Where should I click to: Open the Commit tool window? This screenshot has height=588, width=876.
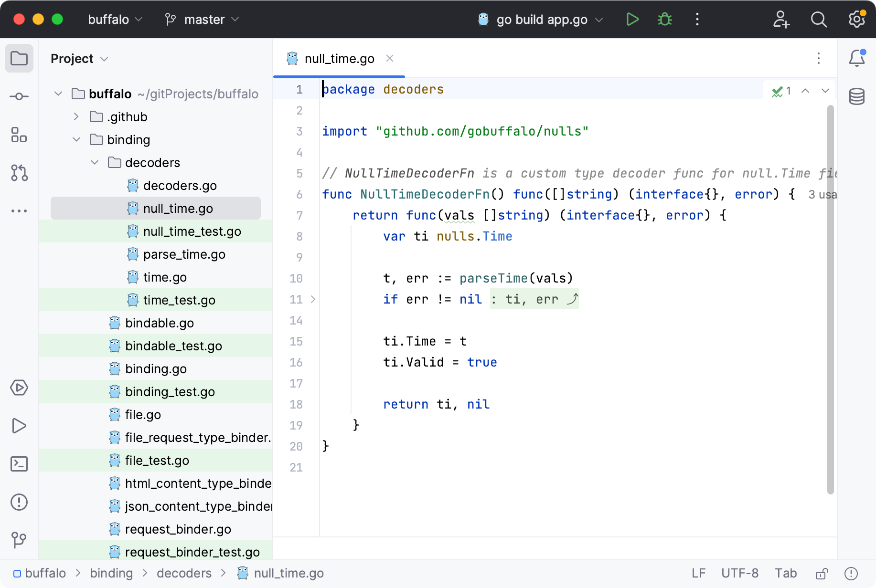19,97
